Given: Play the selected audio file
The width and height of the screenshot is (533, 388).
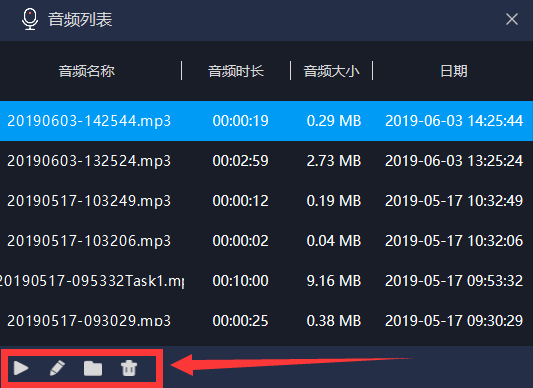Looking at the screenshot, I should 21,368.
